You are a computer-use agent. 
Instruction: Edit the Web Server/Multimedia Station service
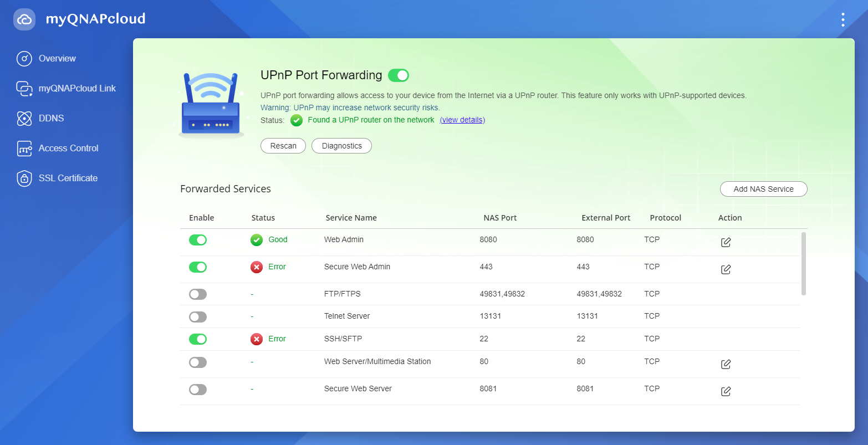pyautogui.click(x=726, y=364)
